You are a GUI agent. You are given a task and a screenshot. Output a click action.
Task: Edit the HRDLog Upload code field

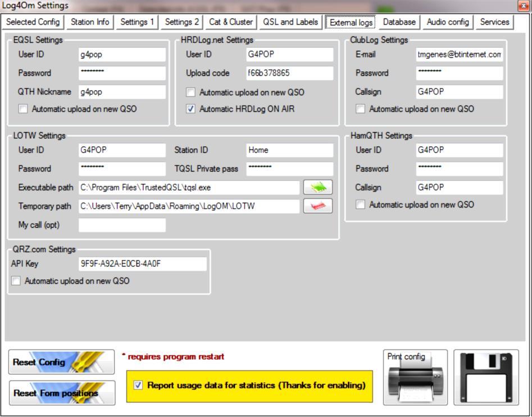290,73
